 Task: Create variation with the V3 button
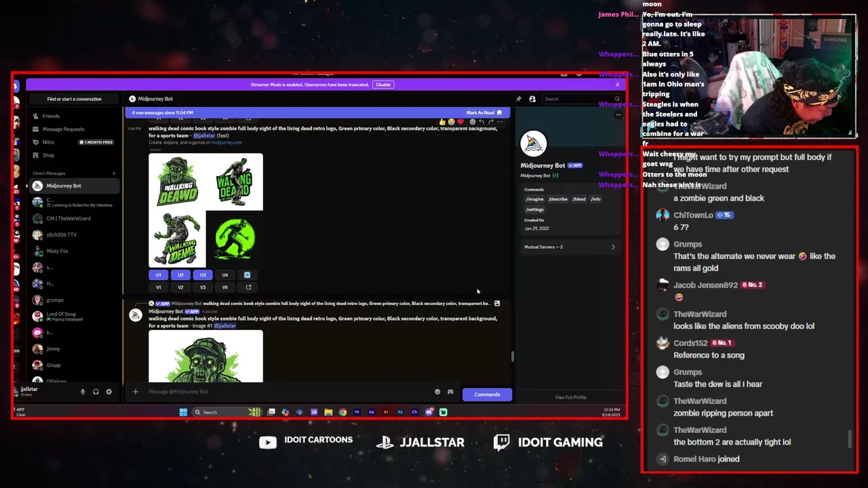pos(203,287)
